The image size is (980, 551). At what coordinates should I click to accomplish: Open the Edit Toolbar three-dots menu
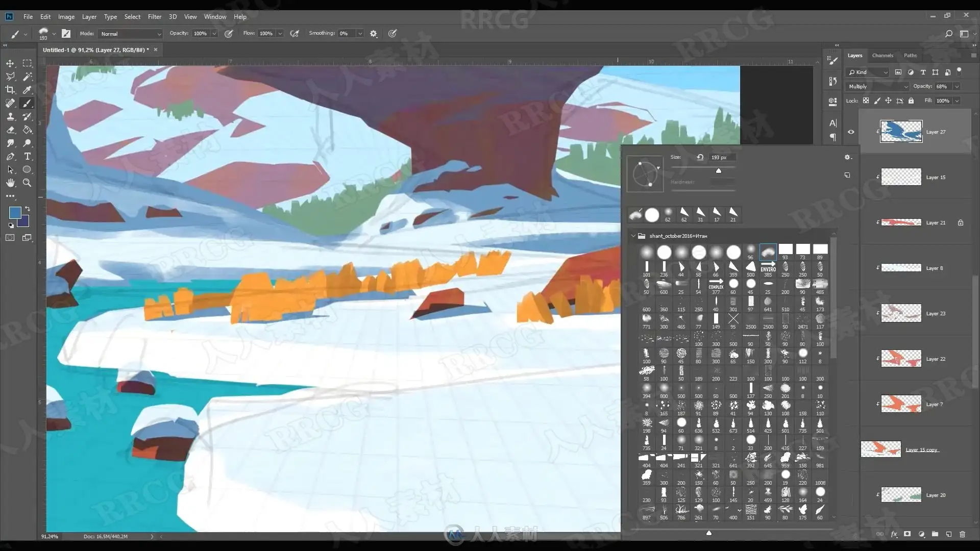10,196
